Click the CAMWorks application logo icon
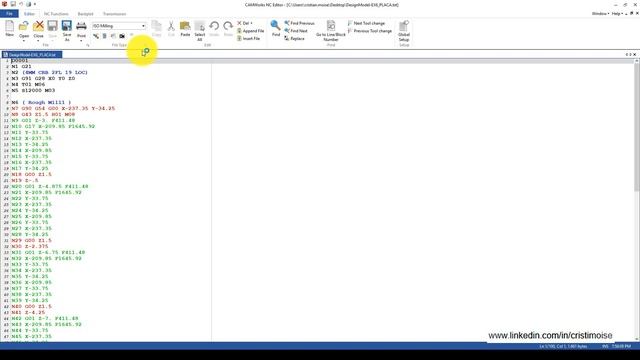640x360 pixels. point(5,4)
